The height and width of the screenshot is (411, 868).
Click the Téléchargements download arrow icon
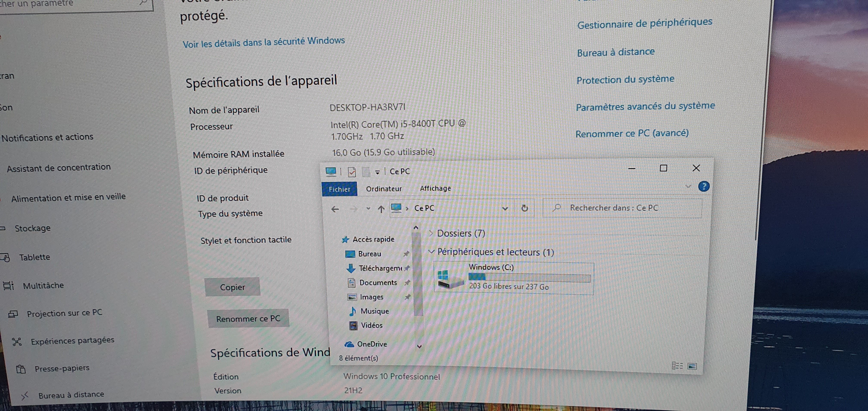351,268
